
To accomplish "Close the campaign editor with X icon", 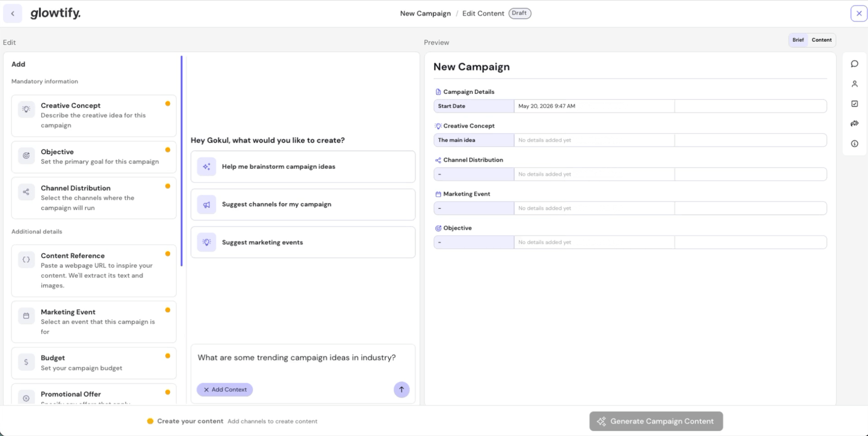I will click(859, 14).
